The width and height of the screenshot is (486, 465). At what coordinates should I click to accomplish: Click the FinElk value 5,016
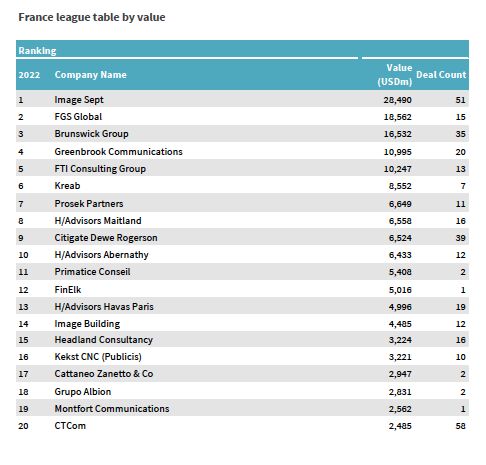pos(400,290)
